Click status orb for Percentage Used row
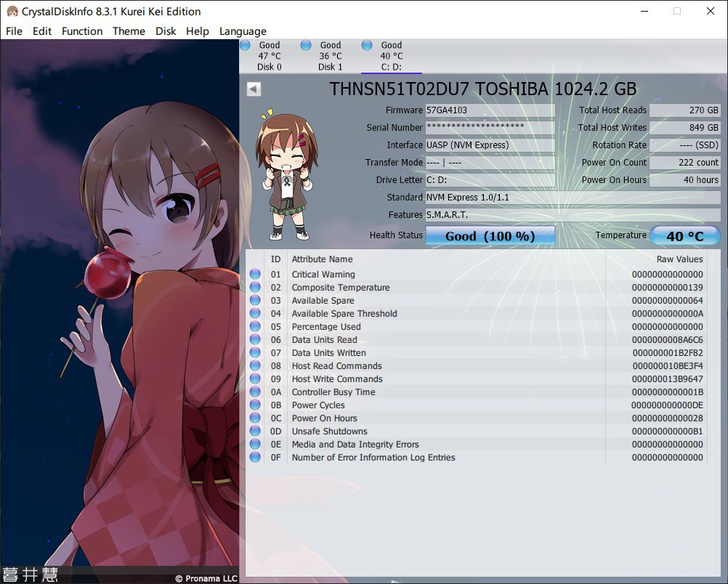The height and width of the screenshot is (584, 728). click(255, 326)
